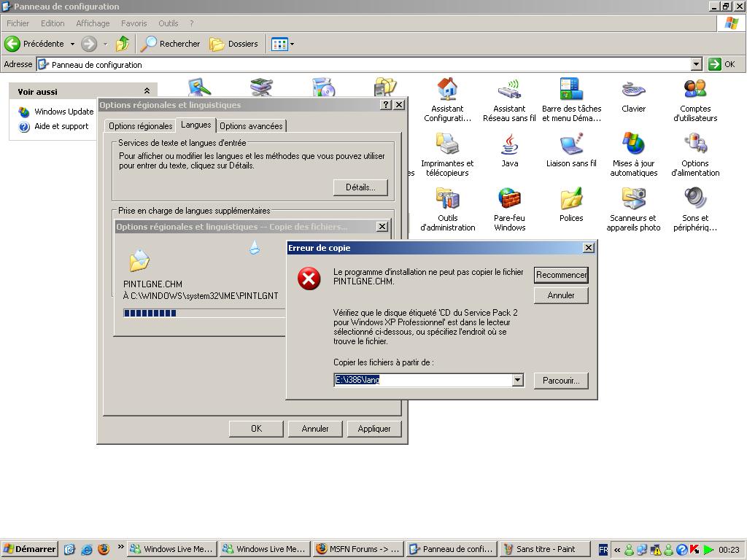
Task: Switch to the Options régionales tab
Action: [141, 125]
